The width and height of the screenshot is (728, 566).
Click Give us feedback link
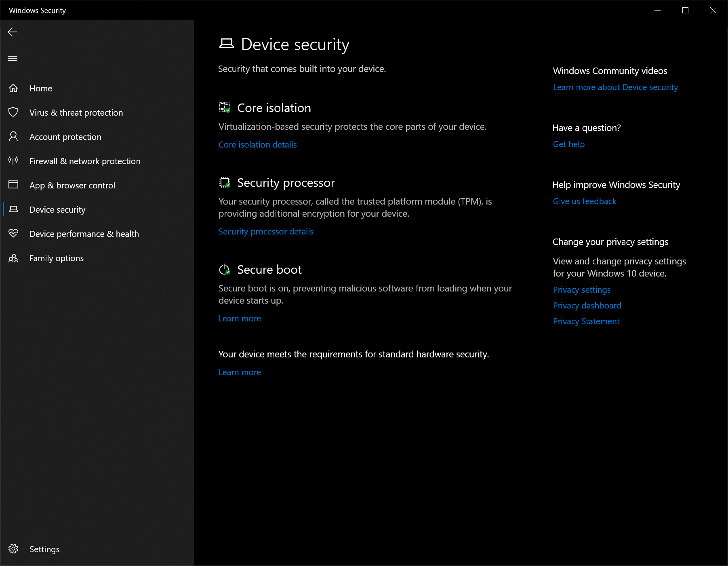(585, 201)
